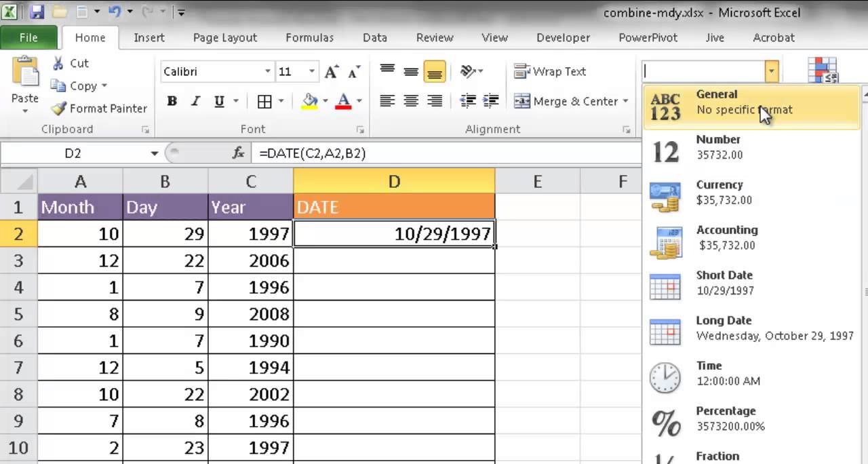868x464 pixels.
Task: Switch to the Page Layout tab
Action: [x=225, y=38]
